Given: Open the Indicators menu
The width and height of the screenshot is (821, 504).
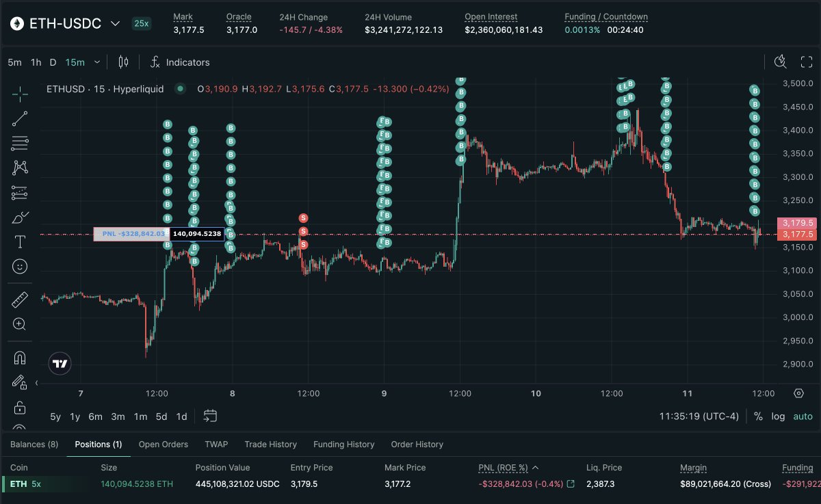Looking at the screenshot, I should (180, 62).
